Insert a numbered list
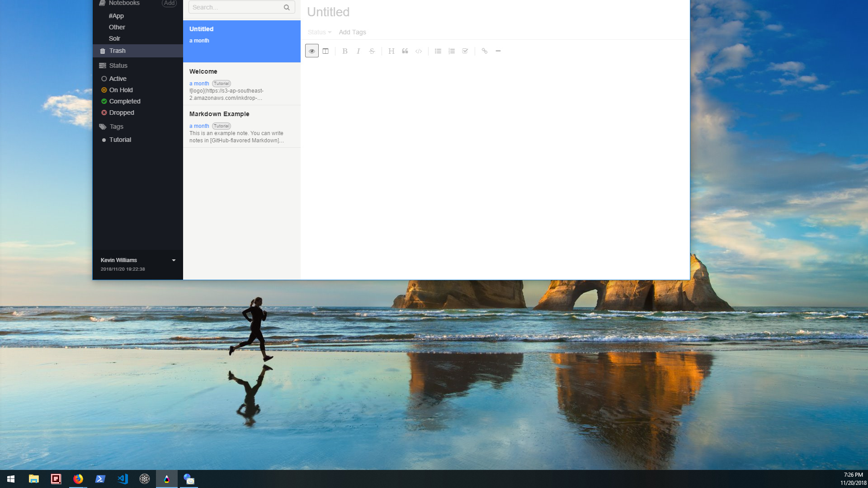 point(452,51)
